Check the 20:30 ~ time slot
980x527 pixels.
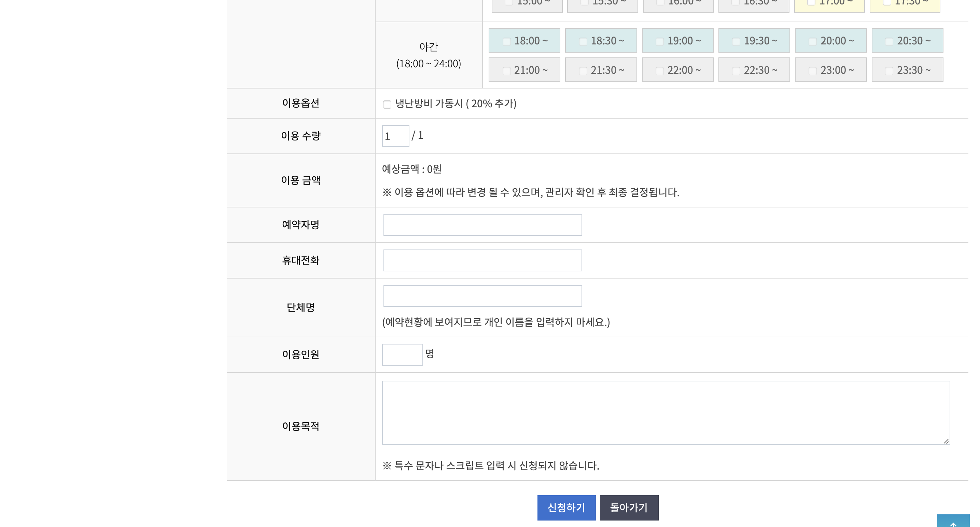point(889,41)
